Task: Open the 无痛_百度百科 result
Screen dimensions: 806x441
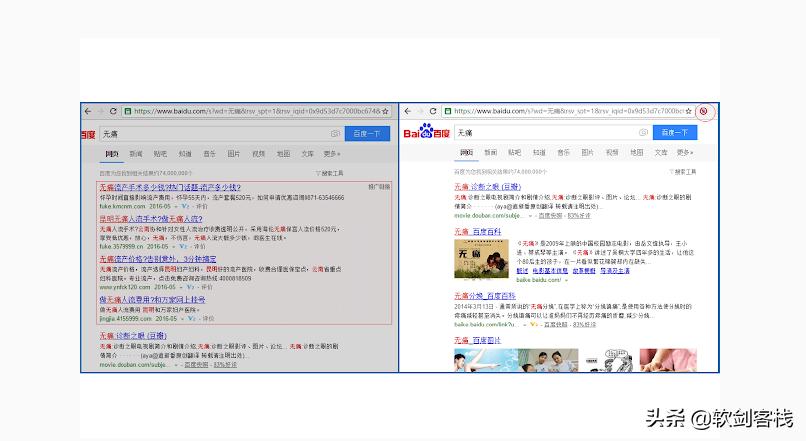Action: [x=478, y=232]
